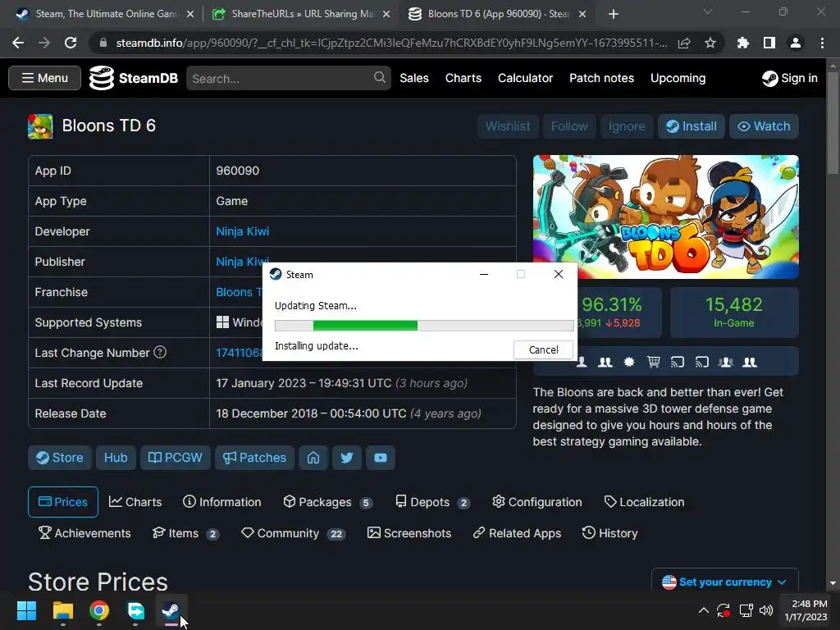Open Calculator in top navigation
Viewport: 840px width, 630px height.
coord(525,78)
